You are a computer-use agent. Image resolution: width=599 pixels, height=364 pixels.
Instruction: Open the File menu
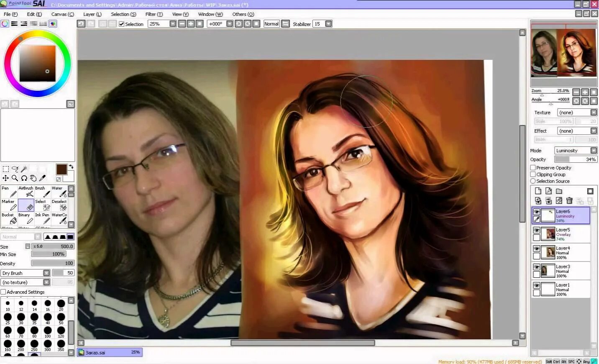(x=10, y=14)
